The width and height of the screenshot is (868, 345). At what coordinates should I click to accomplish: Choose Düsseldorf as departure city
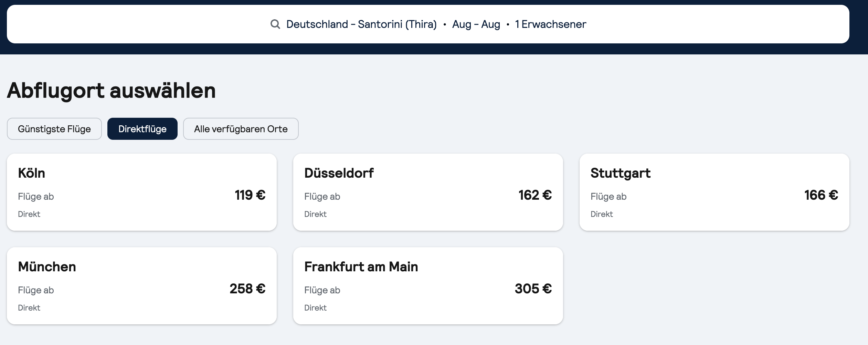pyautogui.click(x=428, y=192)
